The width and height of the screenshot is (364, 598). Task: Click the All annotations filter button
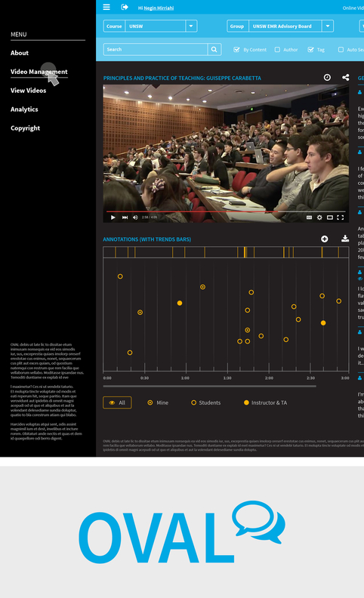[x=117, y=402]
